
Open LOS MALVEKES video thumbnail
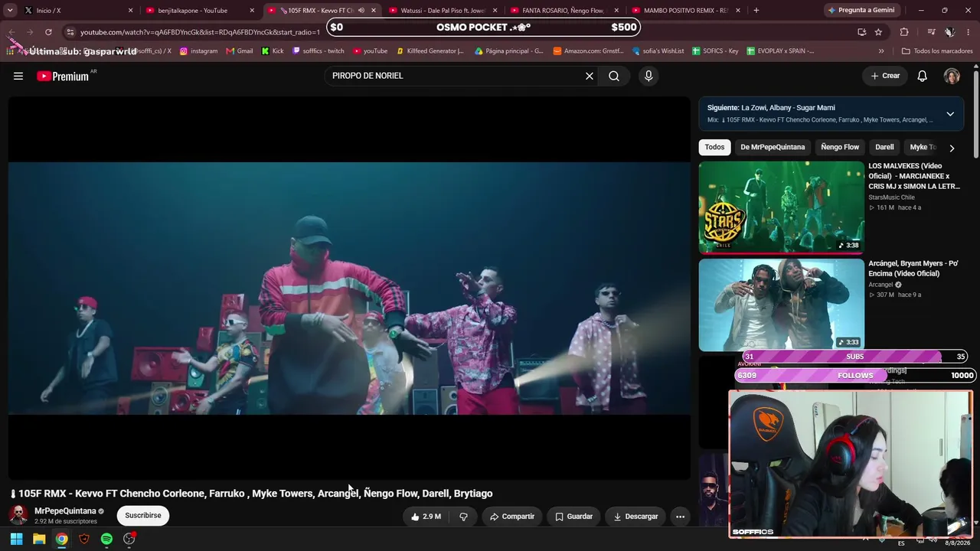pos(782,207)
